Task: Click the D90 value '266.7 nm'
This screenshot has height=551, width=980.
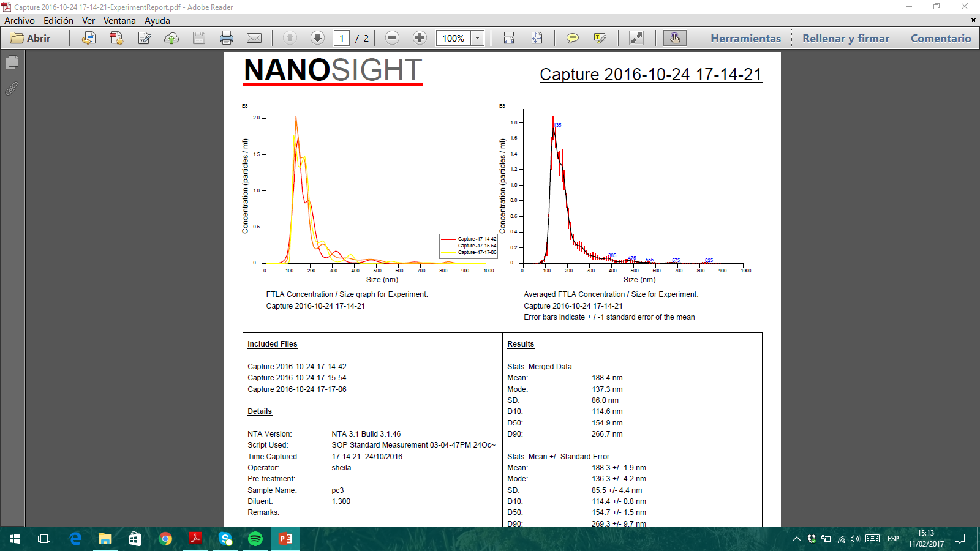Action: click(607, 434)
